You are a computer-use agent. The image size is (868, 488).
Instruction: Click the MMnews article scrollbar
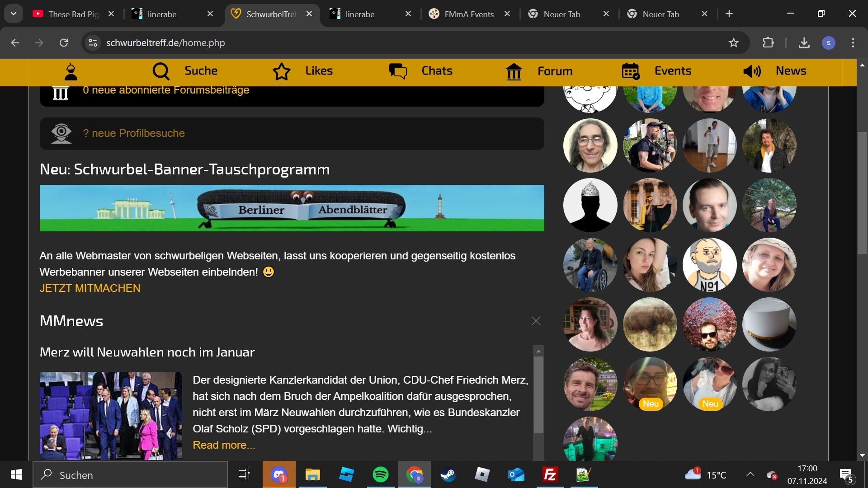click(538, 395)
